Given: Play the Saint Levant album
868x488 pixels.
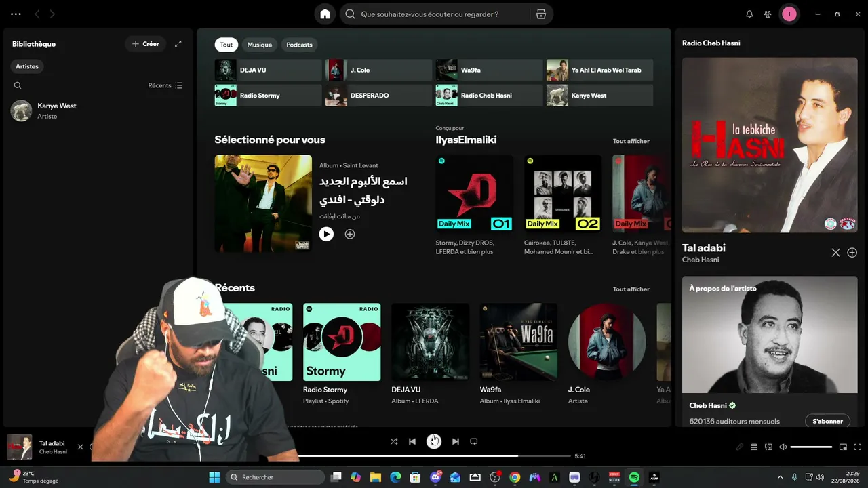Looking at the screenshot, I should tap(326, 234).
